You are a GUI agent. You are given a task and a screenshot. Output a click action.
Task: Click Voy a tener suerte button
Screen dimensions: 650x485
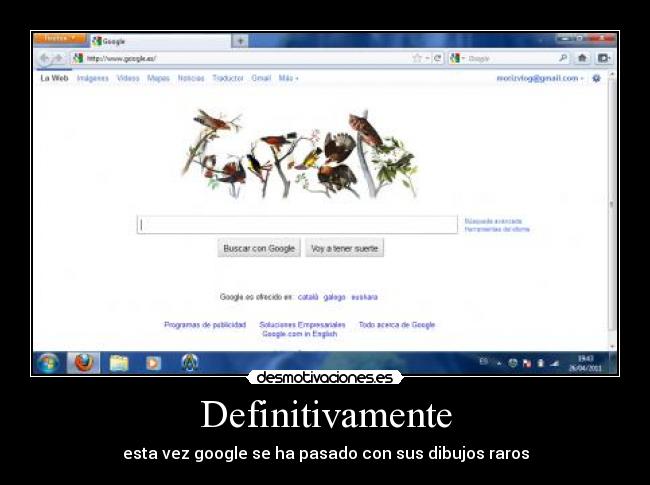coord(344,248)
